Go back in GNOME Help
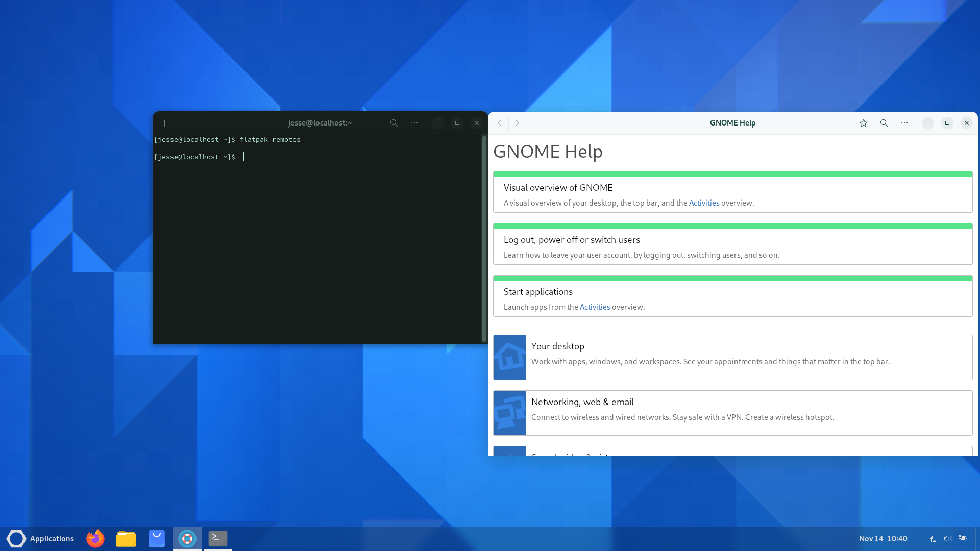This screenshot has height=551, width=980. (500, 123)
